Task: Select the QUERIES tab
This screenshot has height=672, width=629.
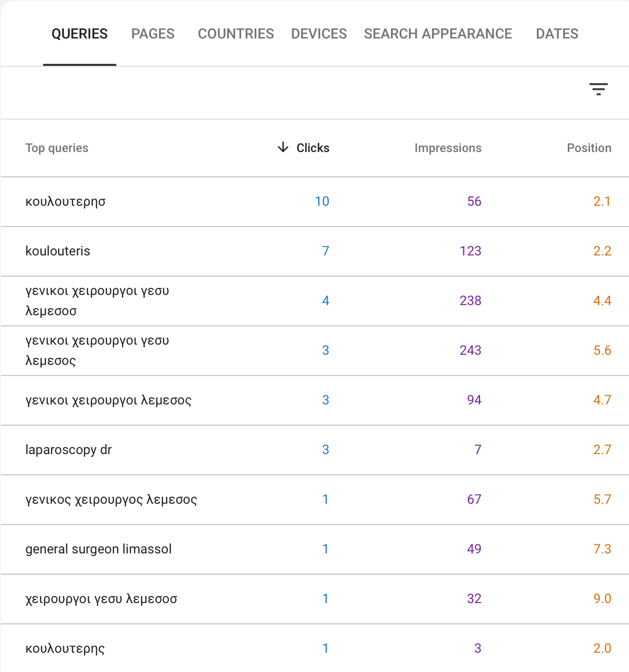Action: point(80,33)
